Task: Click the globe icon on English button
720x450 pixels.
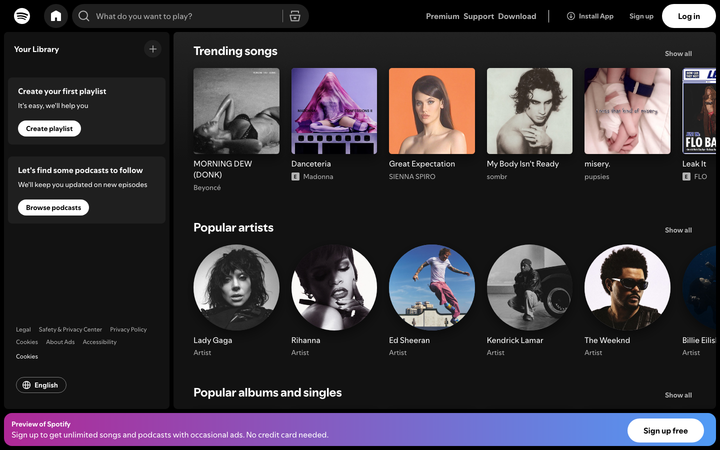Action: pos(27,385)
